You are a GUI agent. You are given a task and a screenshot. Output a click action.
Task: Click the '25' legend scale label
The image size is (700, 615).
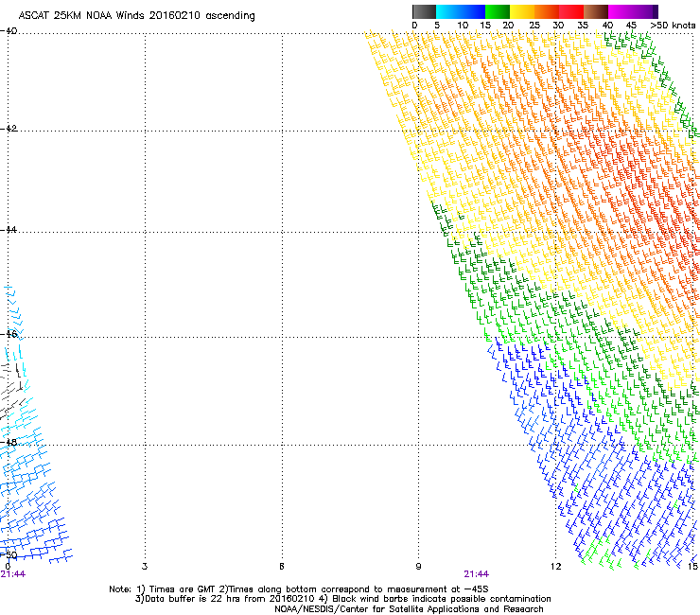pos(534,26)
